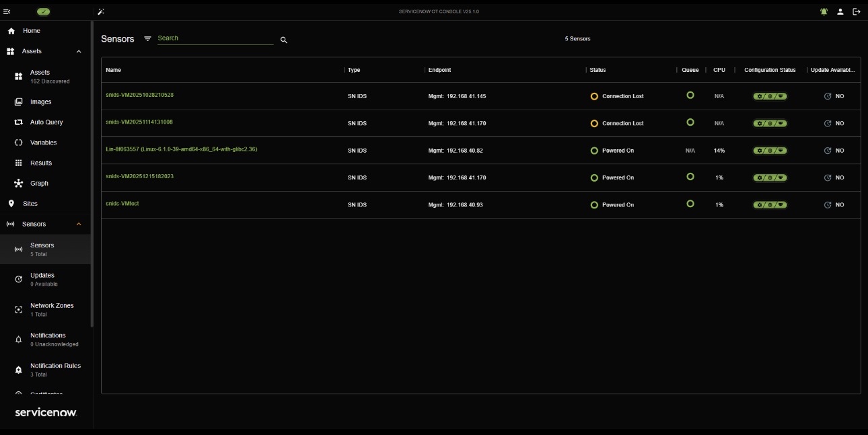Click Powered On status of Lin-8f063557

pyautogui.click(x=612, y=151)
